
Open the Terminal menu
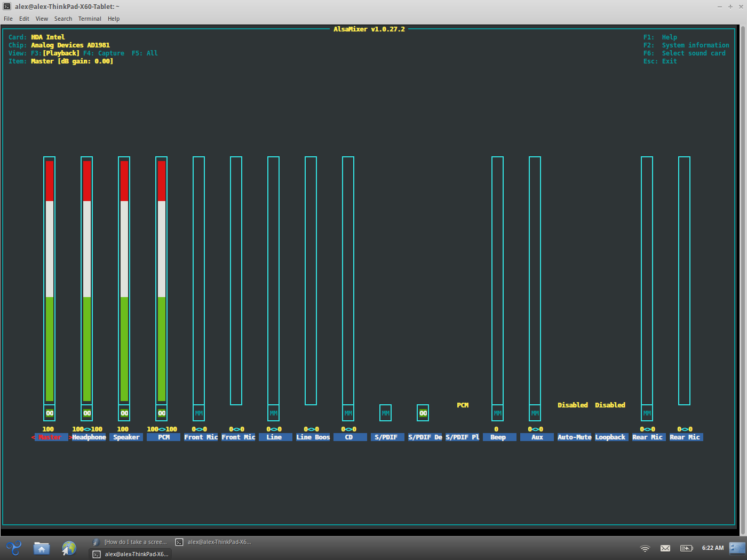point(90,19)
